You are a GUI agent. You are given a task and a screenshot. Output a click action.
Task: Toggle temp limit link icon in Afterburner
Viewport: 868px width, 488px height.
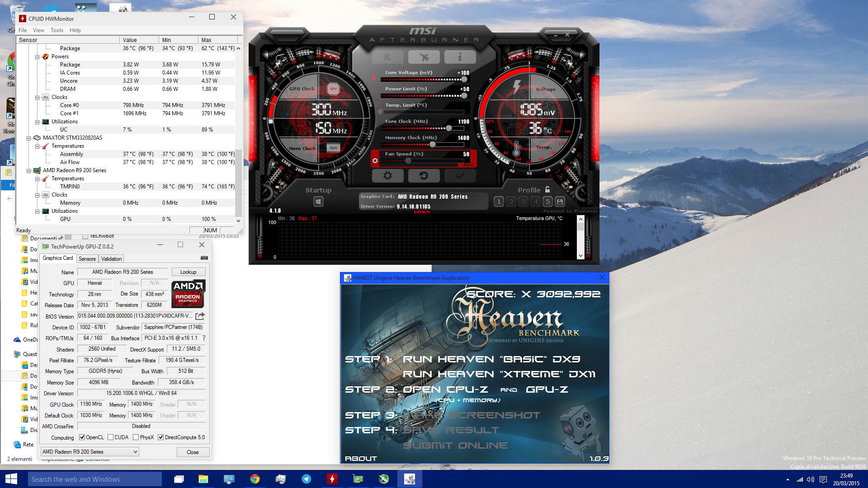(x=378, y=104)
